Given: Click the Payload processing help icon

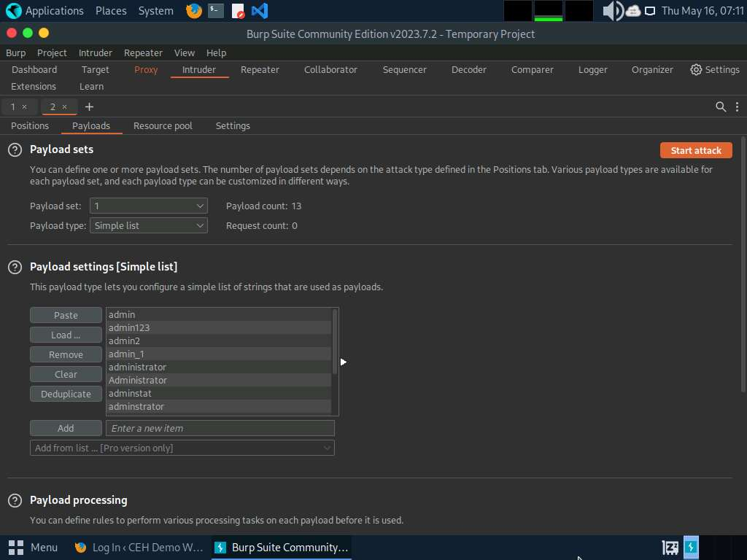Looking at the screenshot, I should click(15, 500).
